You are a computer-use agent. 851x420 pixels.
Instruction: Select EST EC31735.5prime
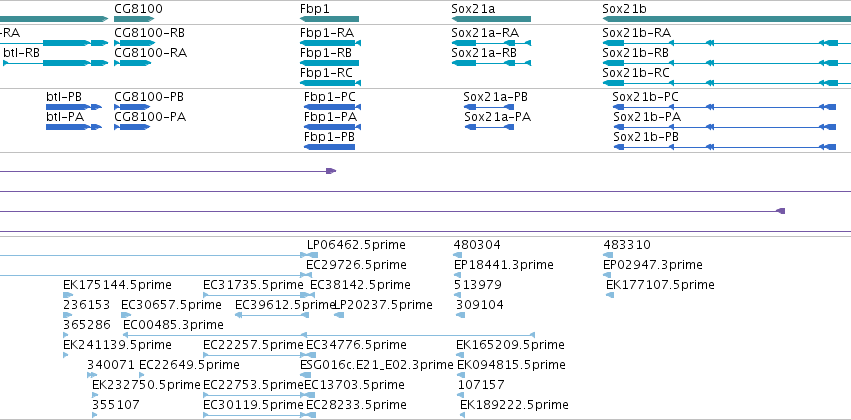tap(253, 285)
